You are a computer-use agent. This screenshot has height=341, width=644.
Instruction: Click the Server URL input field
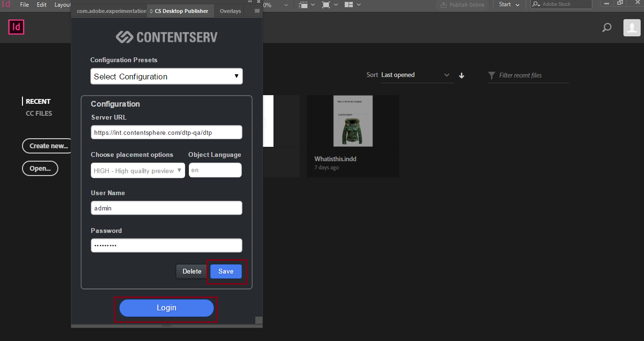(166, 132)
